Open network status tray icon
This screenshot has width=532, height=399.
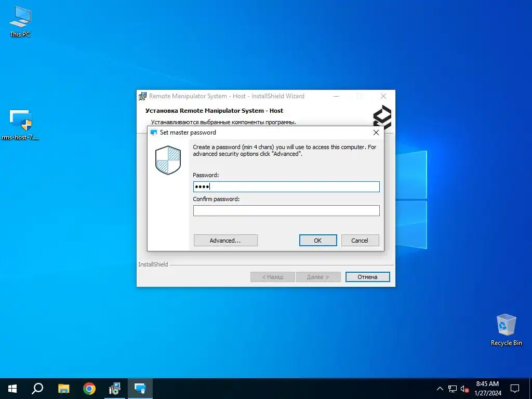tap(453, 389)
